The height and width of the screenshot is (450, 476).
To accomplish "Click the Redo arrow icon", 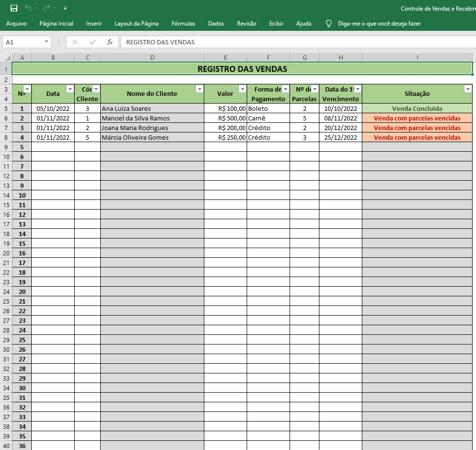I will click(x=47, y=8).
